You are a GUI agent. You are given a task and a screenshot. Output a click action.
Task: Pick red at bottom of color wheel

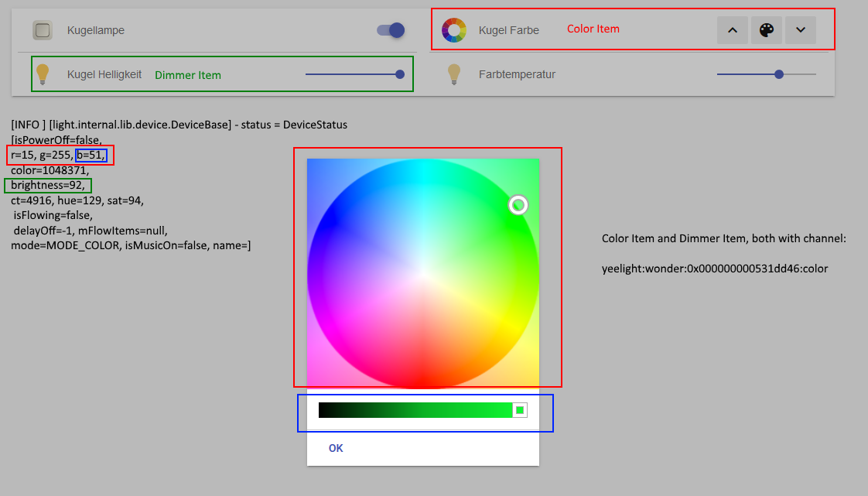click(423, 381)
